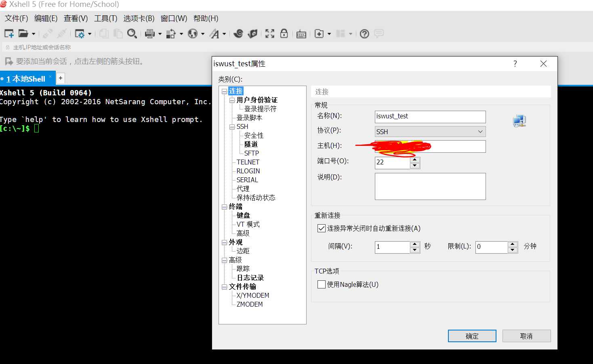The image size is (593, 364).
Task: Click the Font 'A' toolbar icon
Action: coord(214,34)
